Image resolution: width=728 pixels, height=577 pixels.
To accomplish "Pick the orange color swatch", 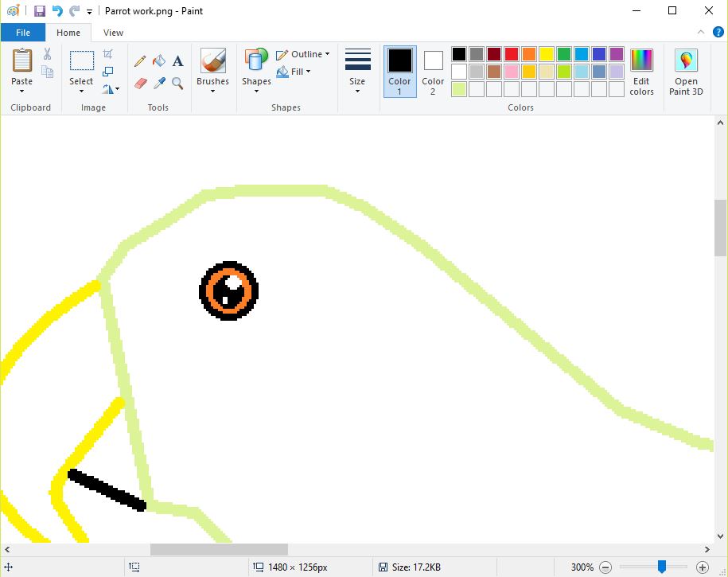I will (529, 54).
